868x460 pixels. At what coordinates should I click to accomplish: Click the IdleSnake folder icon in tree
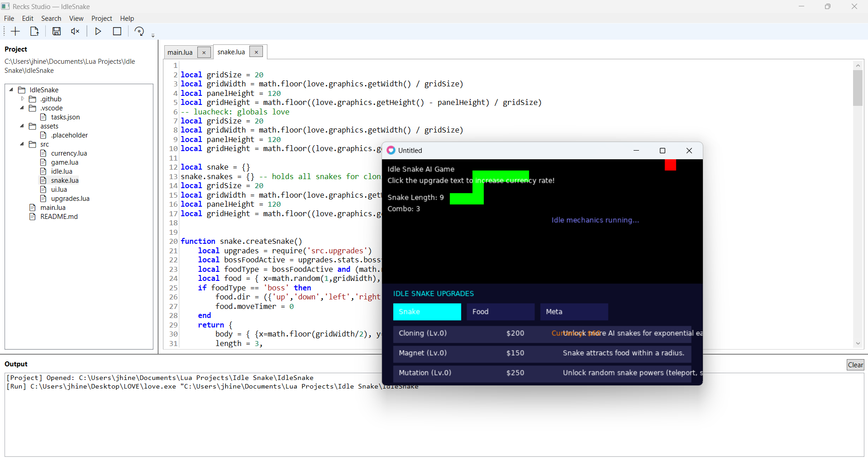point(22,90)
